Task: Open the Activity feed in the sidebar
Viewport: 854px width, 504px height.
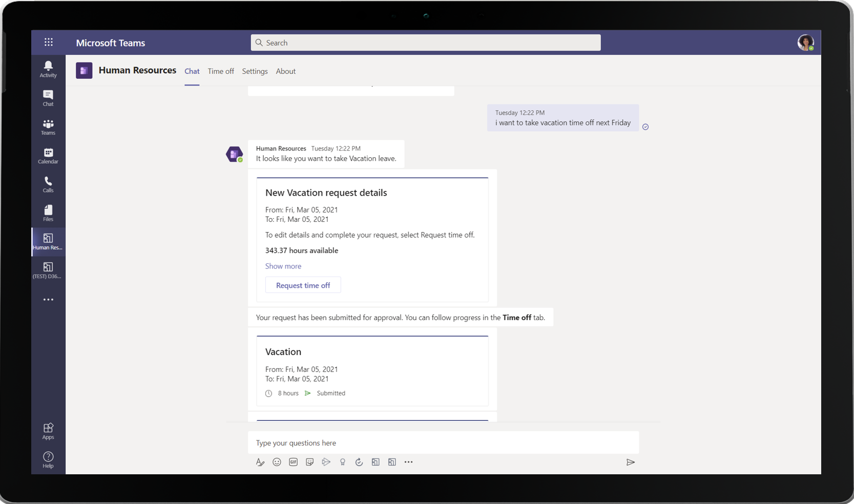Action: [48, 68]
